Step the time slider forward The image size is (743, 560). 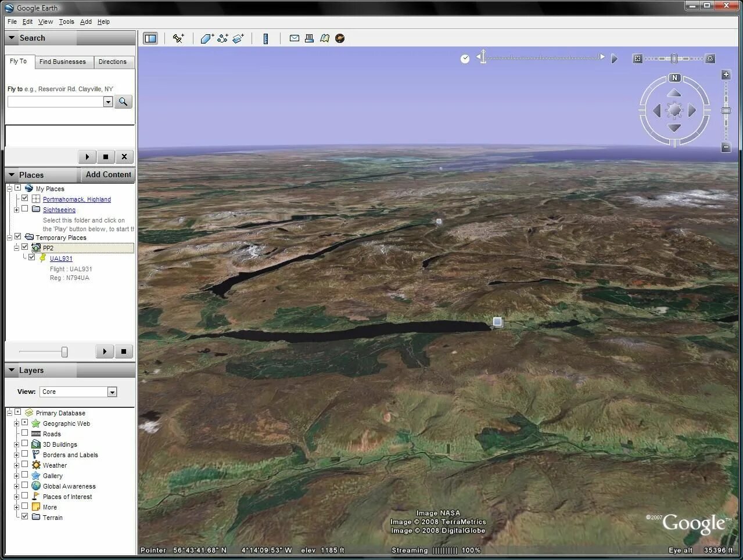[x=602, y=56]
